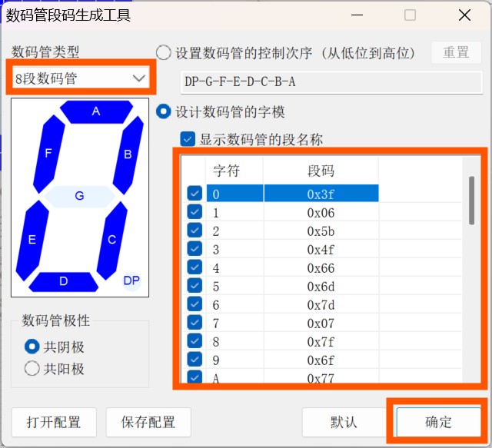
Task: Toggle segment A in the digit preview
Action: click(96, 111)
